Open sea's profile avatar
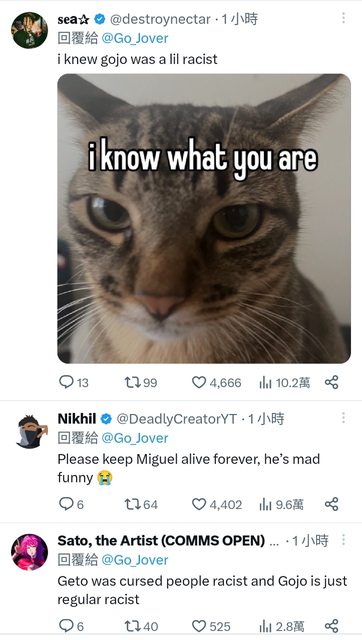Image resolution: width=362 pixels, height=640 pixels. pyautogui.click(x=29, y=30)
